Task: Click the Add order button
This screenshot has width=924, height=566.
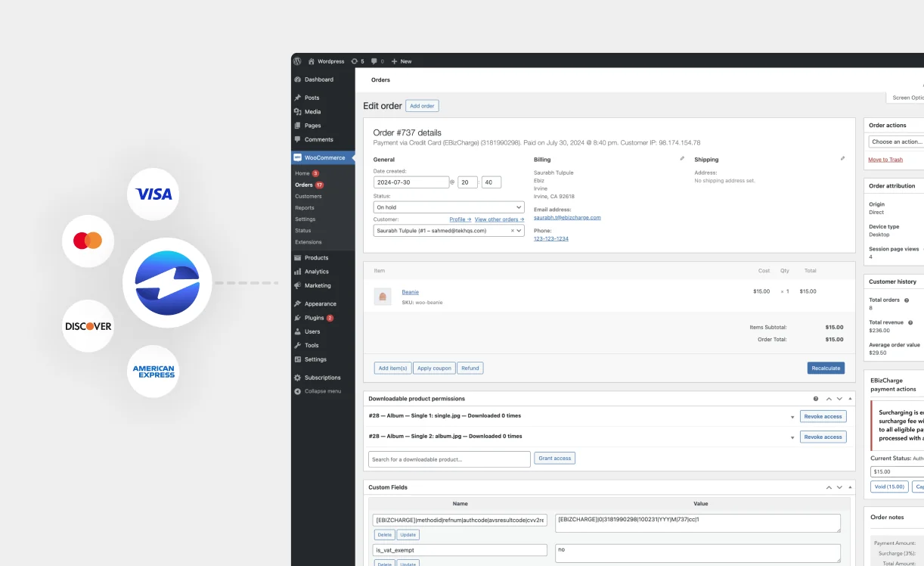Action: click(x=422, y=106)
